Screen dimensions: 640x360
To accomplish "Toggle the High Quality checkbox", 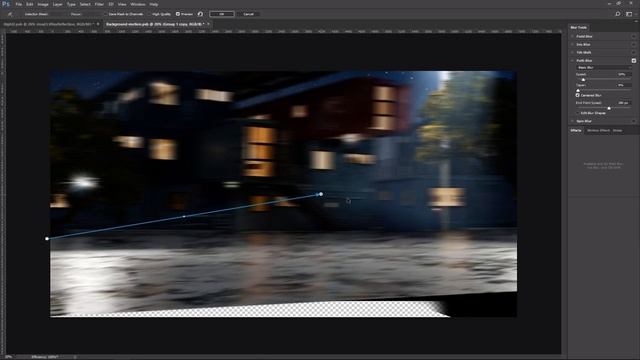I will [149, 14].
